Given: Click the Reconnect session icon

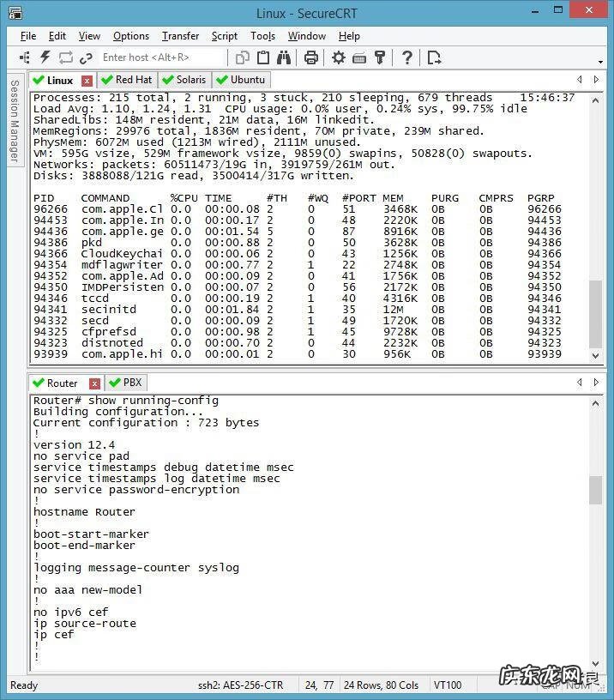Looking at the screenshot, I should click(66, 57).
